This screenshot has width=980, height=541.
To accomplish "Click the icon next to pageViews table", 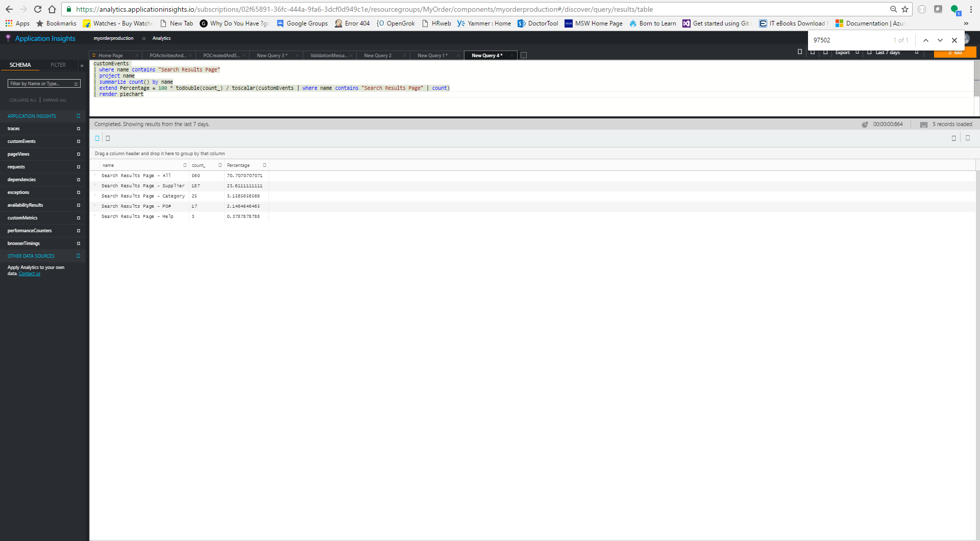I will pyautogui.click(x=78, y=154).
